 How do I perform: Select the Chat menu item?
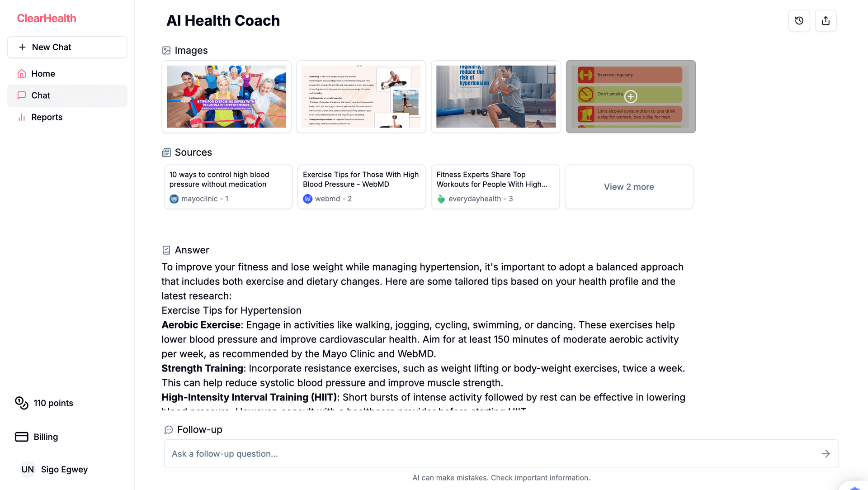point(67,95)
